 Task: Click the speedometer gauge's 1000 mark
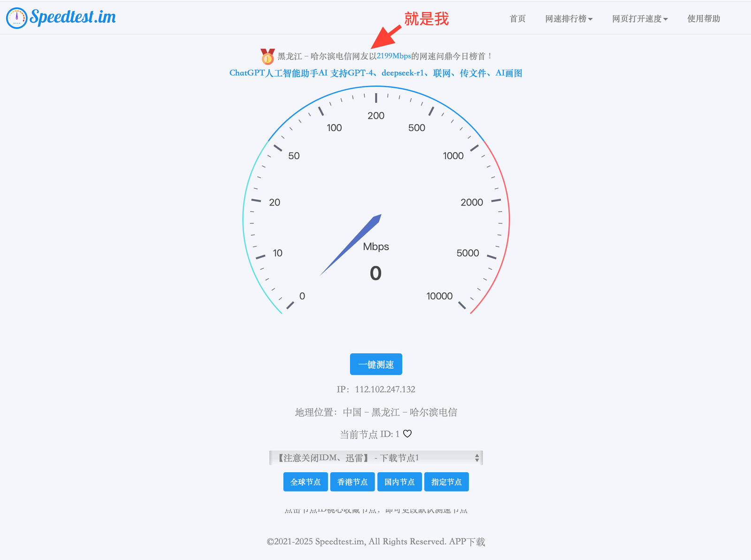pyautogui.click(x=453, y=156)
